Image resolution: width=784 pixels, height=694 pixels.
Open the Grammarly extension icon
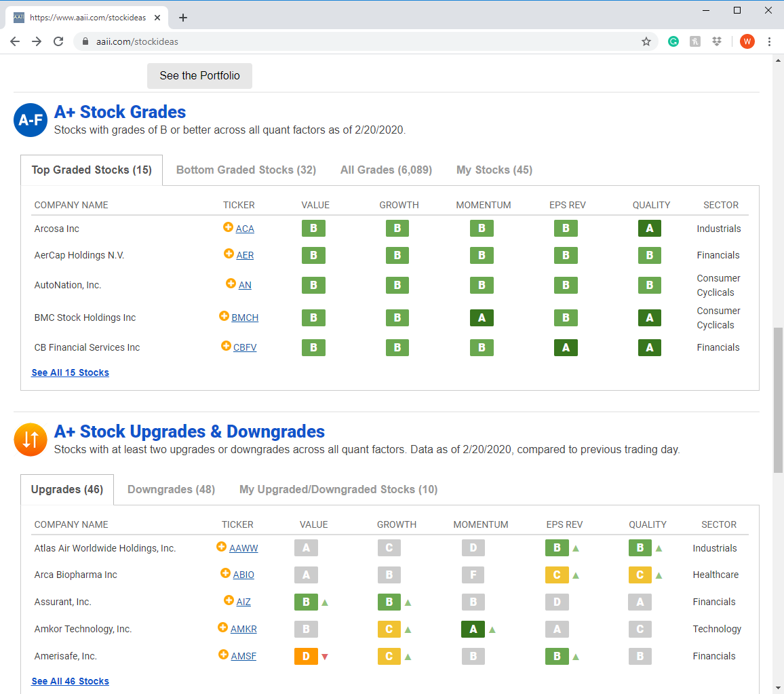click(673, 41)
